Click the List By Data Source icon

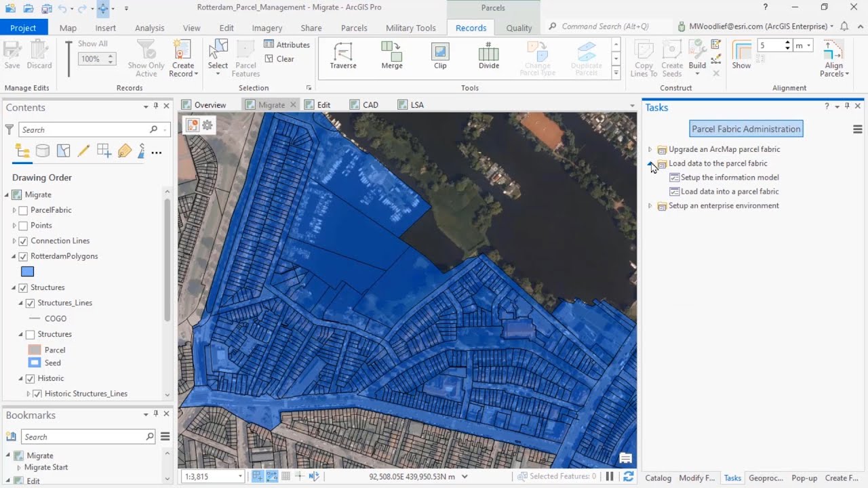coord(43,151)
